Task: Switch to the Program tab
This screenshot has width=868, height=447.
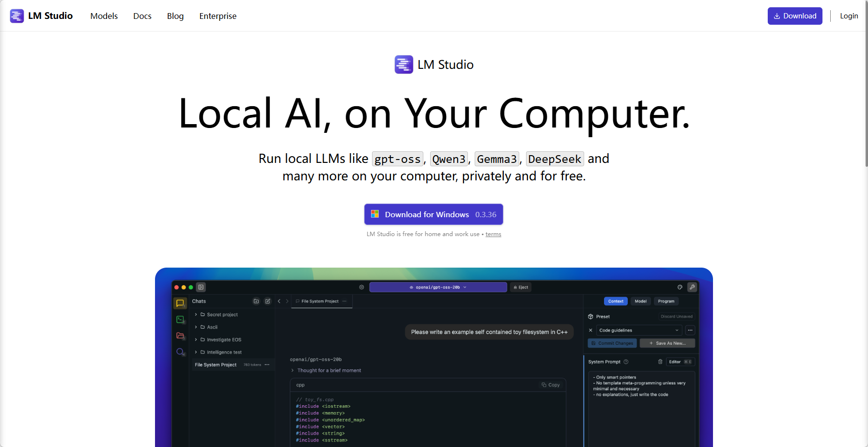Action: [666, 301]
